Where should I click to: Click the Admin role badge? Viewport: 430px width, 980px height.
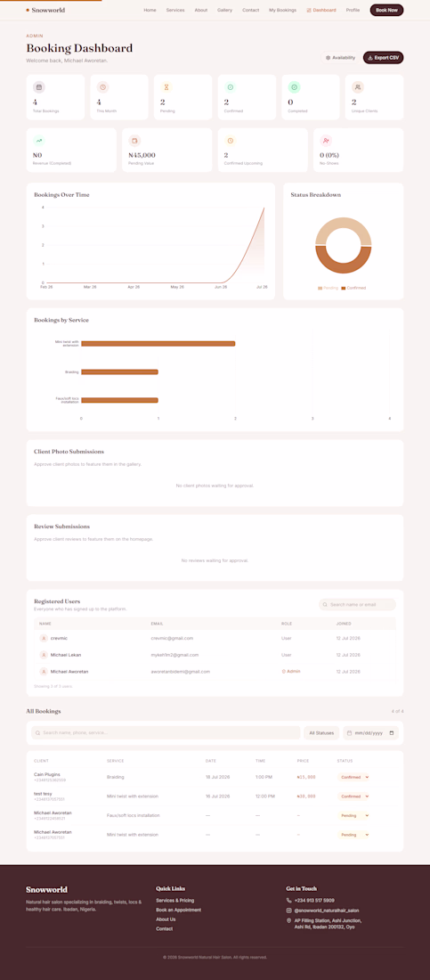point(291,671)
